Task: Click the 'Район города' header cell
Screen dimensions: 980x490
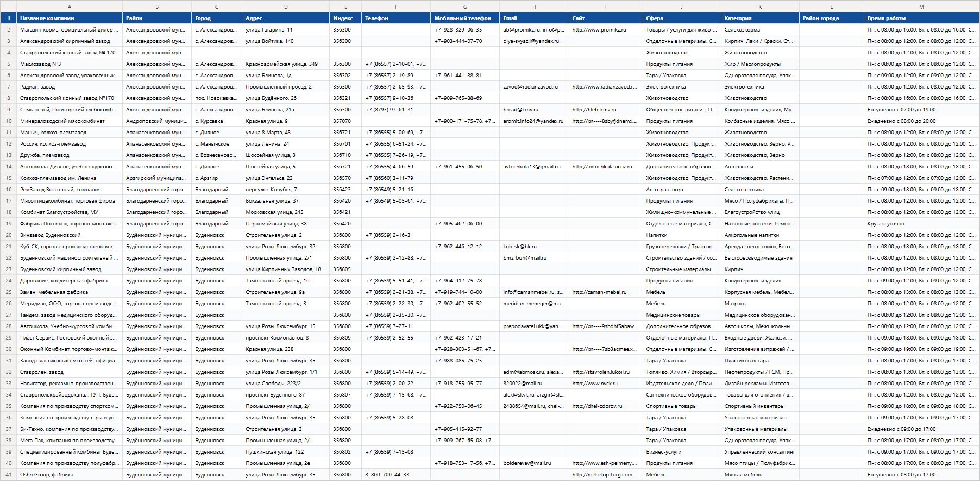Action: (832, 18)
